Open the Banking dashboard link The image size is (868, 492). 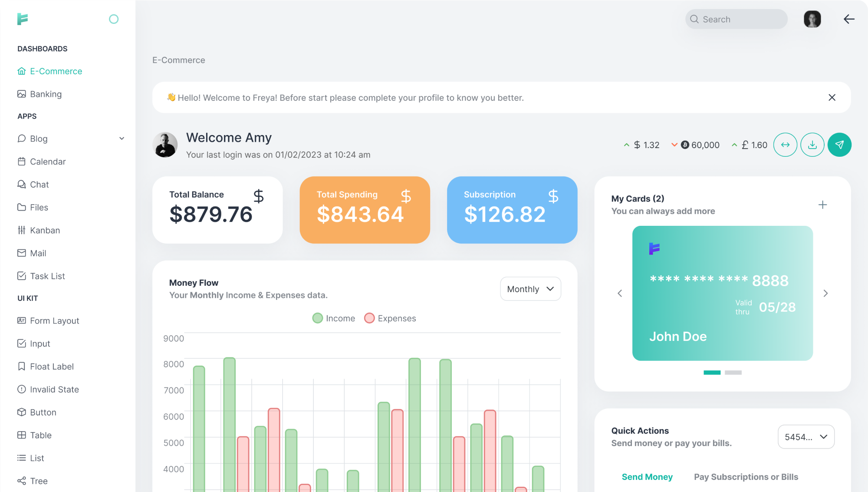[46, 94]
